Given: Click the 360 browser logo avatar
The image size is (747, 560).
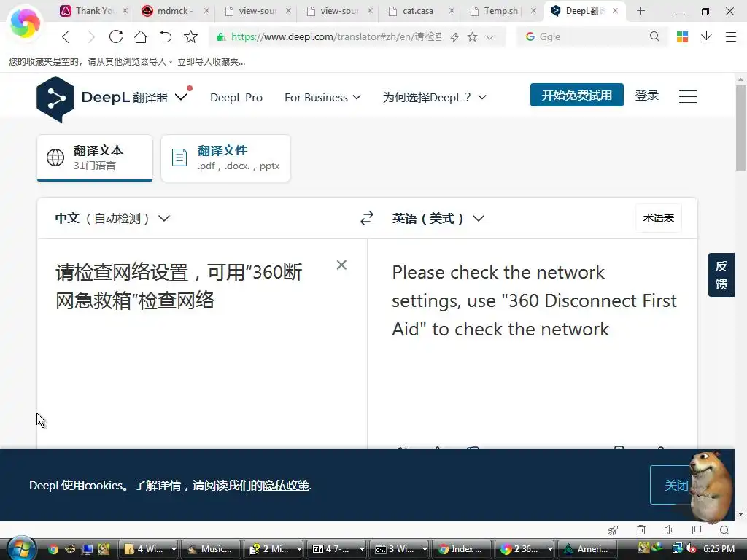Looking at the screenshot, I should (25, 23).
